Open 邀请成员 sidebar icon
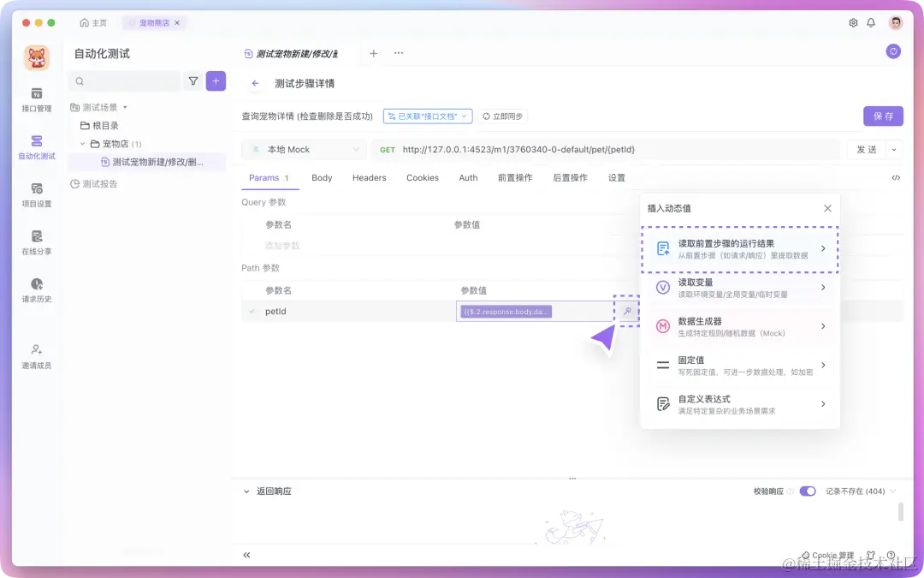This screenshot has height=578, width=924. (x=35, y=354)
